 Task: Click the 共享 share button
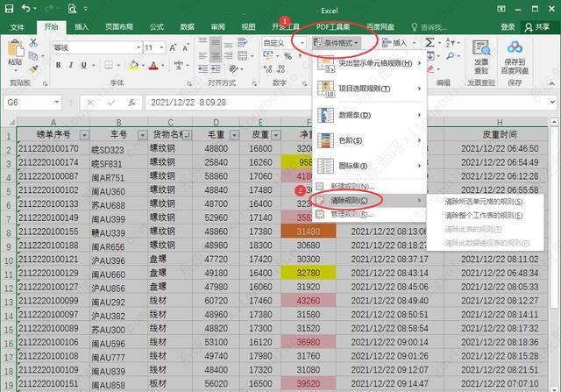[x=538, y=27]
